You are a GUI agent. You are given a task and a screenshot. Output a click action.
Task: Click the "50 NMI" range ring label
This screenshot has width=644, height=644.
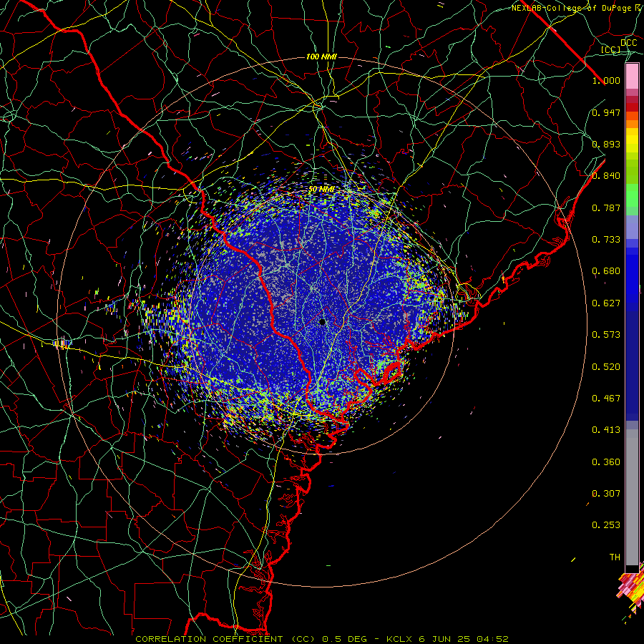click(321, 190)
